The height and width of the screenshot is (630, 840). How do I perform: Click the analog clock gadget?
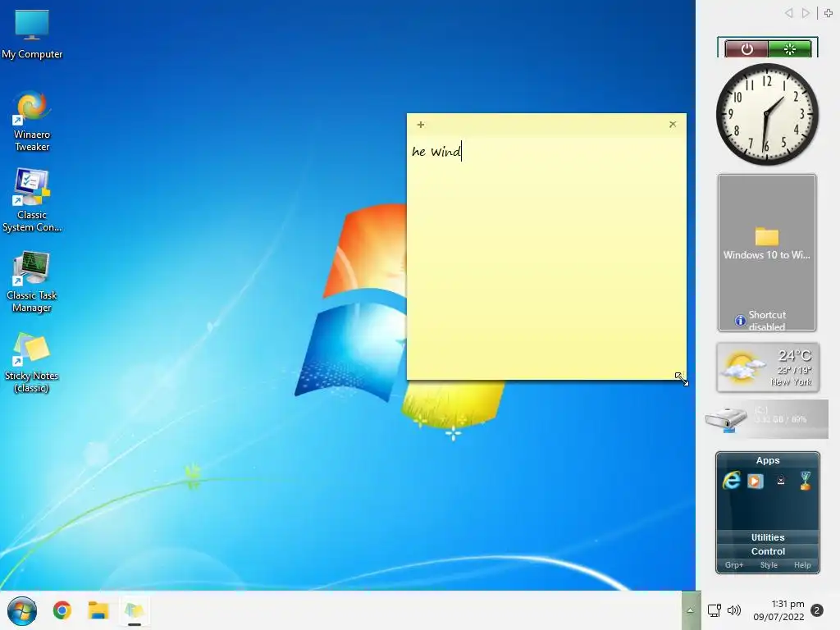[x=767, y=114]
